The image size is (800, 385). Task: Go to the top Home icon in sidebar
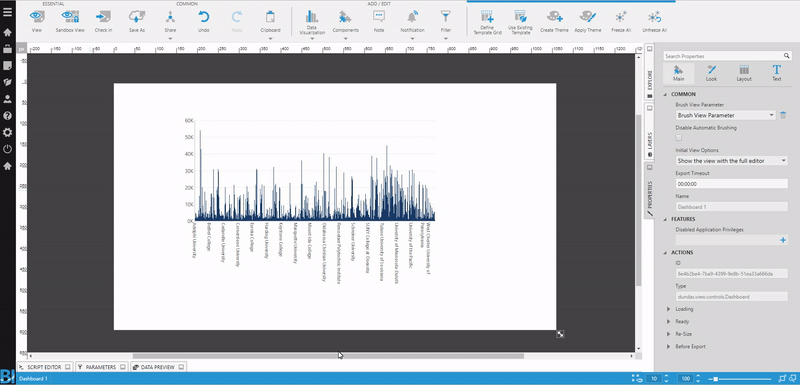pos(7,33)
